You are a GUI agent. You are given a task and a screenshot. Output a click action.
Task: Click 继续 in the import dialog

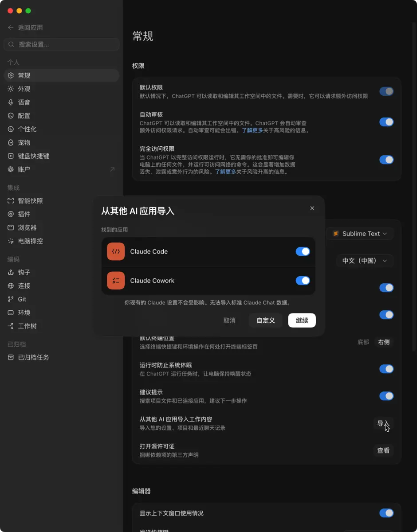click(302, 321)
